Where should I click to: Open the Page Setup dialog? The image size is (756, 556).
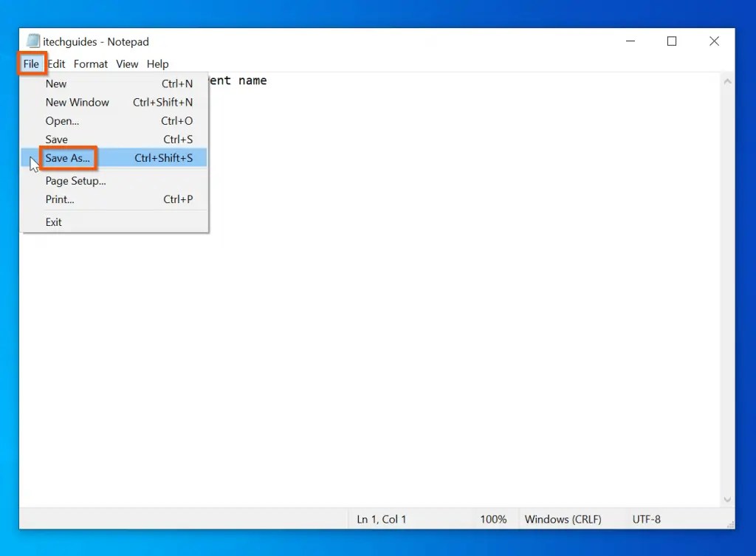[x=74, y=181]
